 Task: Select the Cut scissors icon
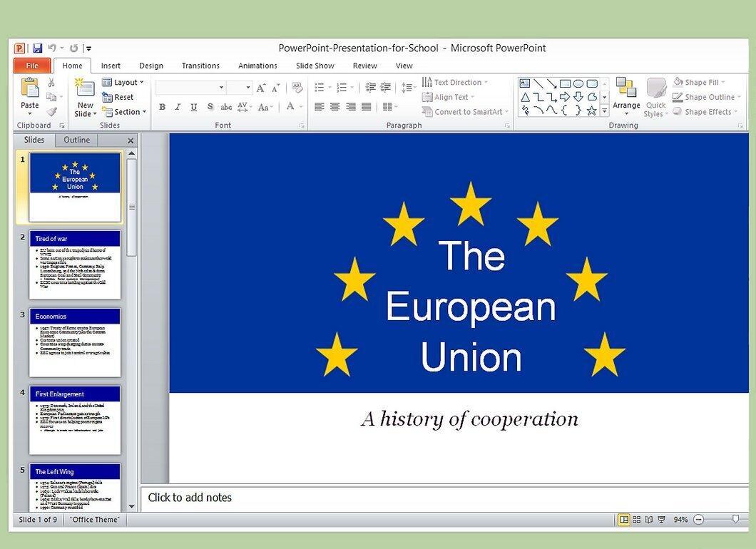click(51, 83)
